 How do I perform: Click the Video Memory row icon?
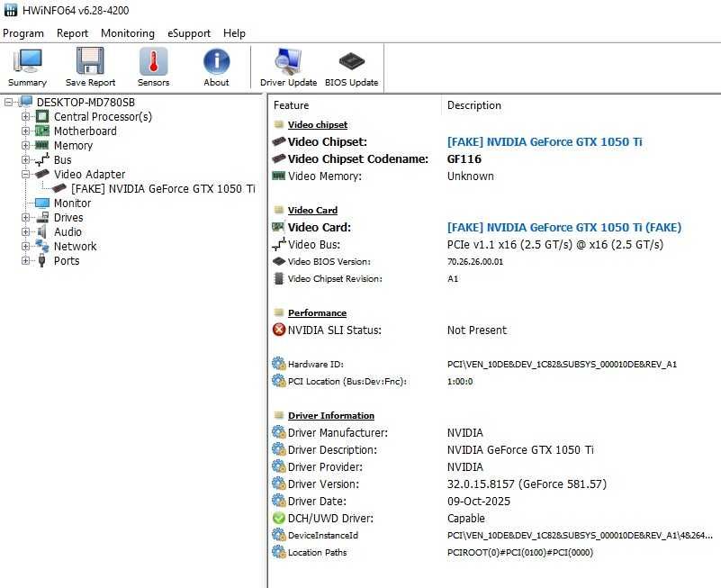tap(279, 176)
